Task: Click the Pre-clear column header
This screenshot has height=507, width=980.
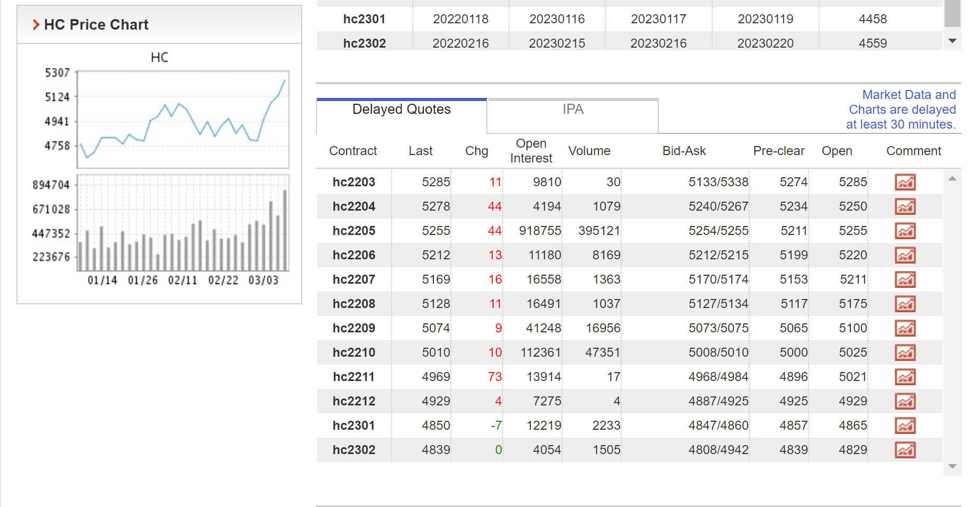Action: click(779, 151)
